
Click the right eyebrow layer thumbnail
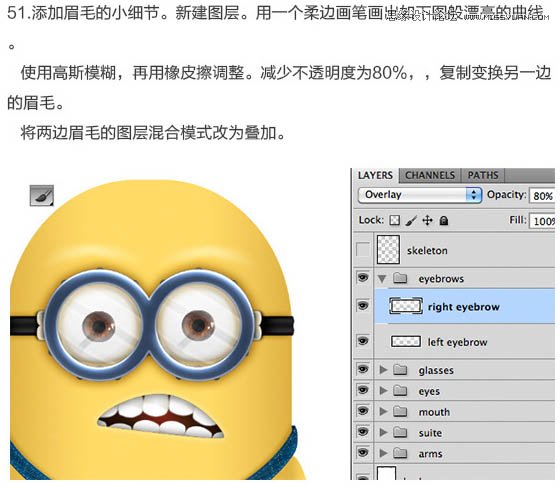[406, 306]
